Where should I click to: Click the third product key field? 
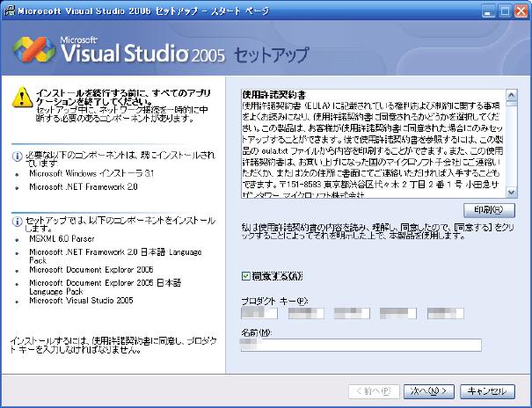click(352, 313)
